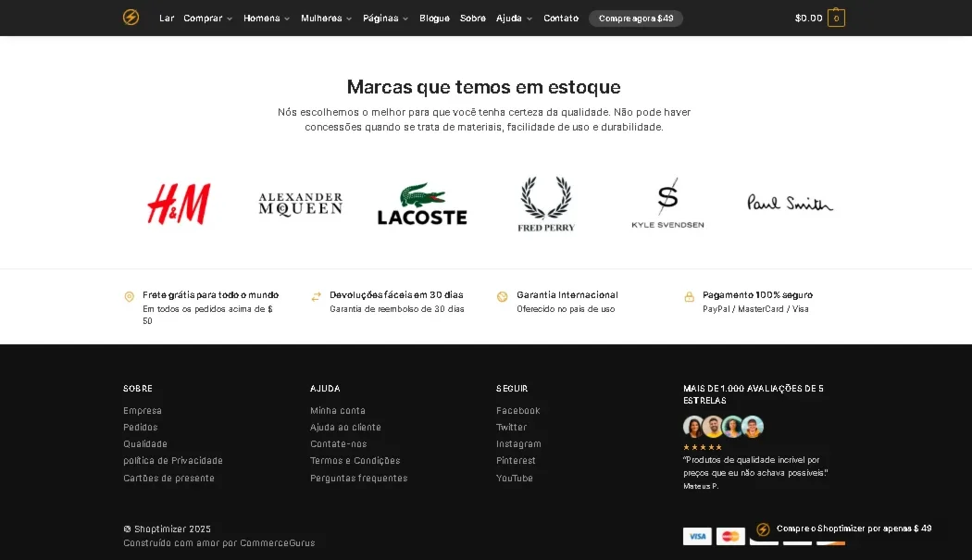Click 'Devoluções fáceis em 30 dias' text
Viewport: 972px width, 560px height.
397,295
